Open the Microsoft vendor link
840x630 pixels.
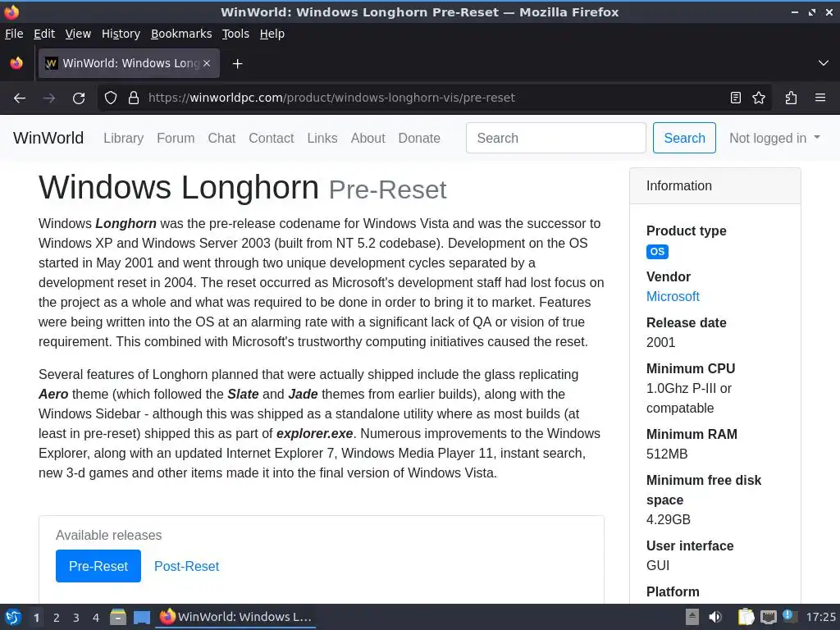[x=673, y=297]
